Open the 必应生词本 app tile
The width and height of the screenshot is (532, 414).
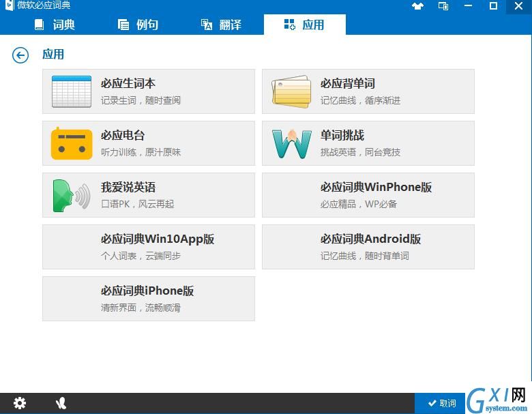click(149, 91)
